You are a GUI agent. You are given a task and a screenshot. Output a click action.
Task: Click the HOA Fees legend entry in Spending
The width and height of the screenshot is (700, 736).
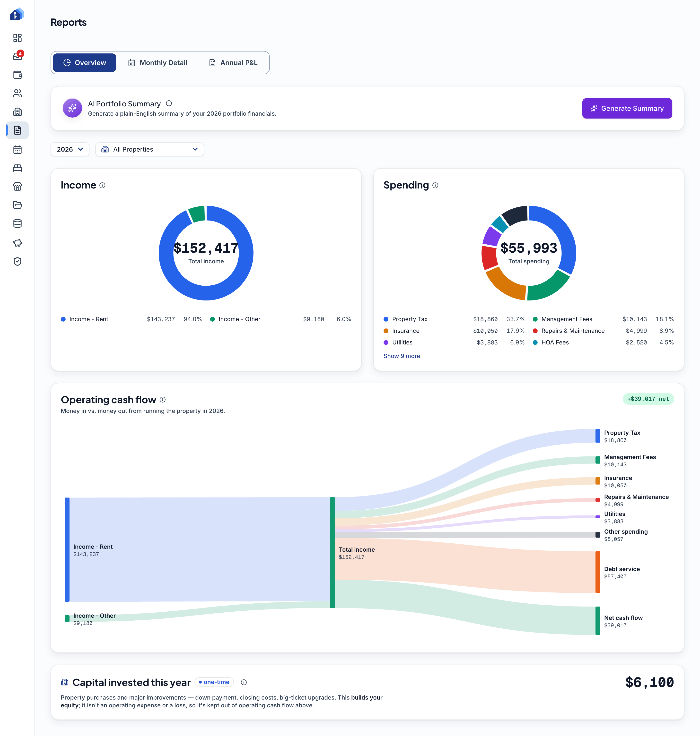click(x=603, y=342)
